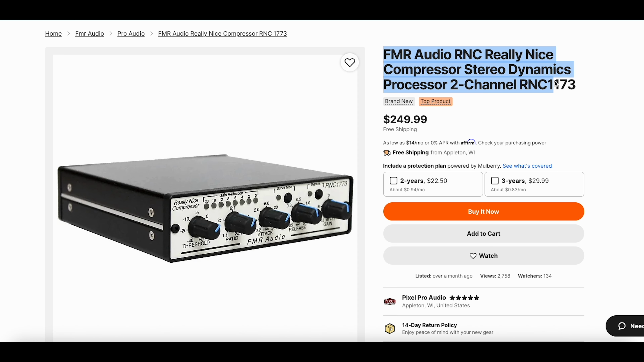Enable the 2-years $22.50 protection plan

tap(393, 180)
